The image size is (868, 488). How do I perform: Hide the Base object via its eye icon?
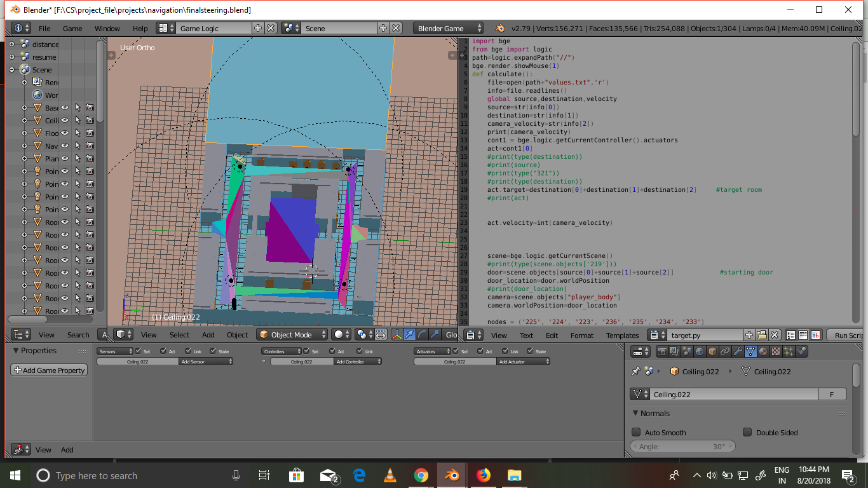(x=65, y=107)
